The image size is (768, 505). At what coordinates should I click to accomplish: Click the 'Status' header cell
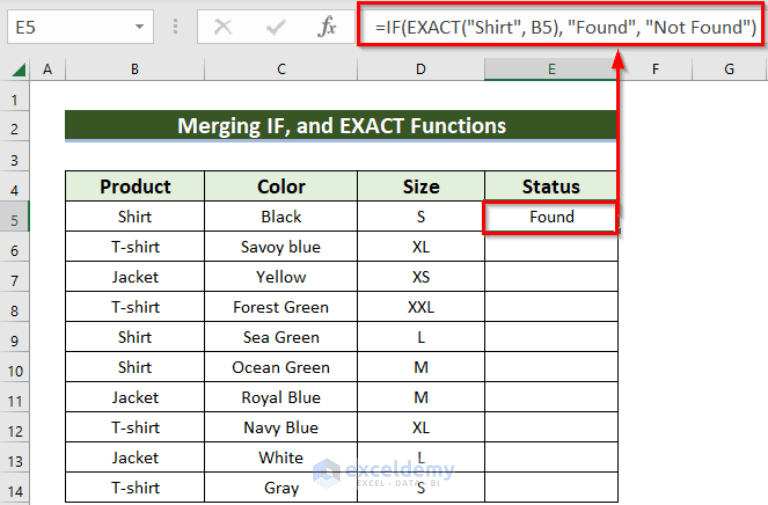click(551, 187)
